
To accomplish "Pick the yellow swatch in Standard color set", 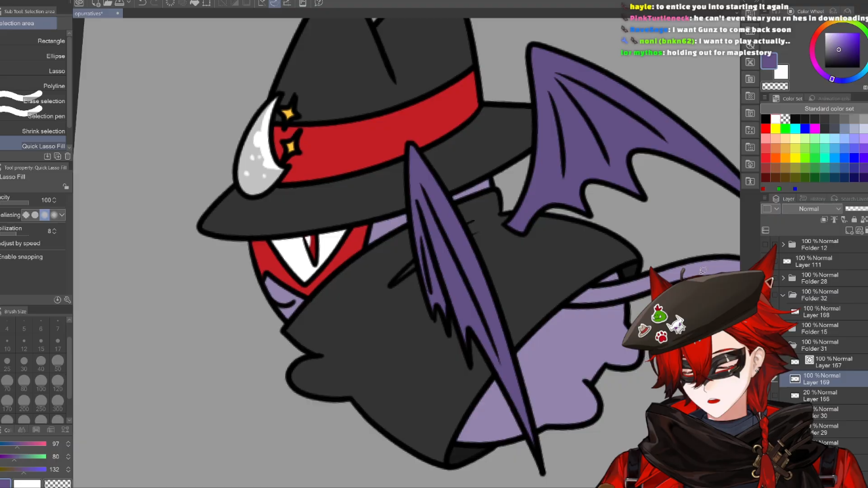I will [775, 129].
